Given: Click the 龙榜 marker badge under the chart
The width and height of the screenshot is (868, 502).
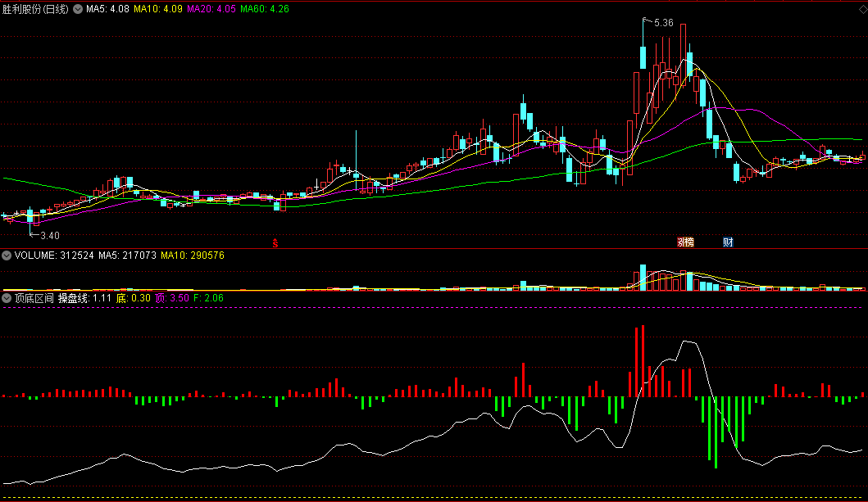Looking at the screenshot, I should (685, 242).
